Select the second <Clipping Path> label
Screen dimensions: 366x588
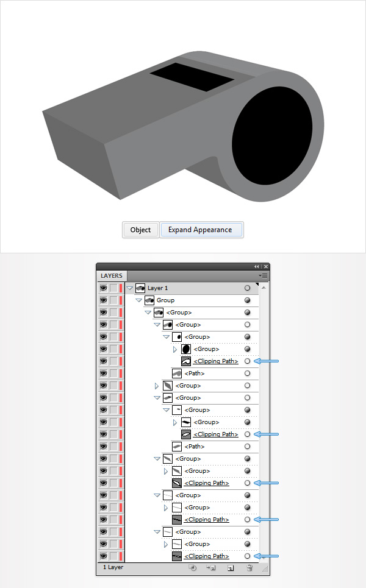click(216, 434)
